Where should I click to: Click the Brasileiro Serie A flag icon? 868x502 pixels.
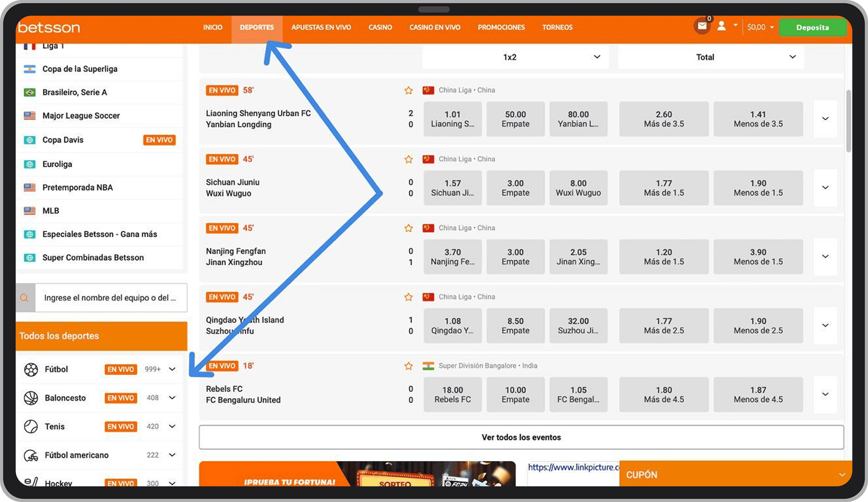point(30,92)
